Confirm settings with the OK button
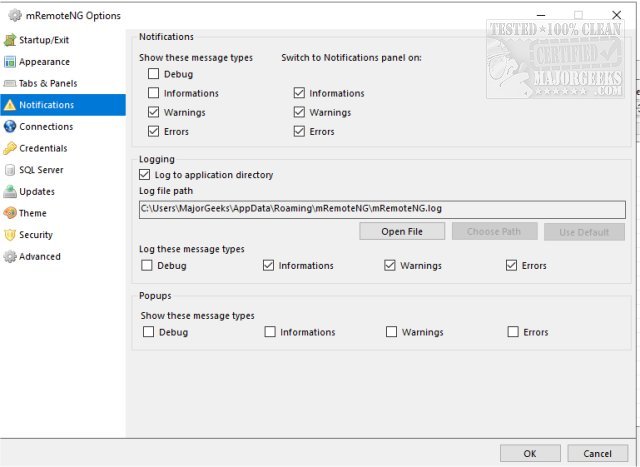Screen dimensions: 640x467 (530, 454)
